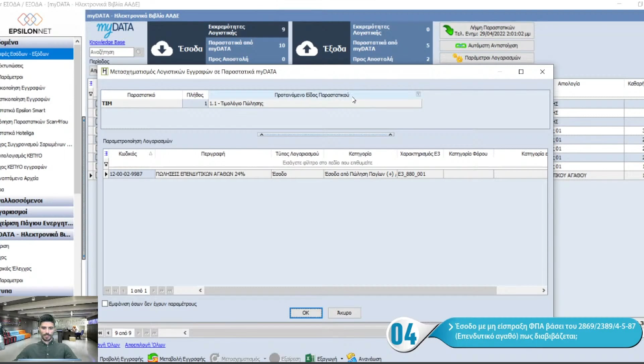Image resolution: width=644 pixels, height=364 pixels.
Task: Click the dialog title bar H icon
Action: pos(104,71)
